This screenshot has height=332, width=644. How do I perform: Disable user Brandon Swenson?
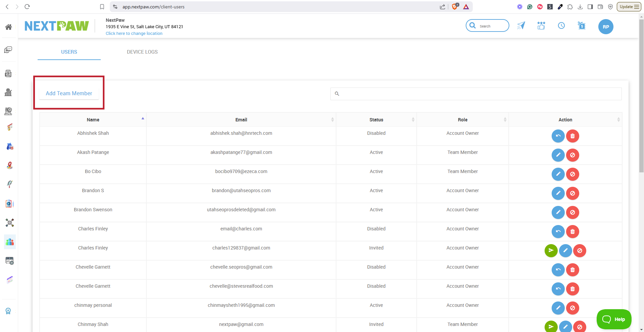point(572,213)
